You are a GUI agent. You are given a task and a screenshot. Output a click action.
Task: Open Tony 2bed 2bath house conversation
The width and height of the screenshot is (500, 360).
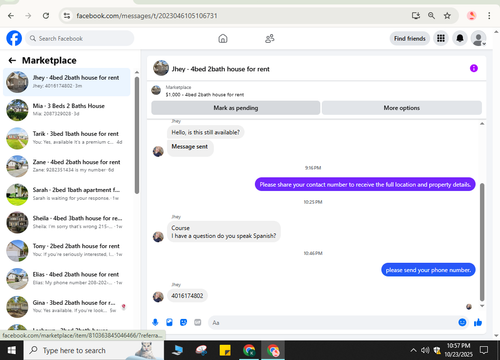tap(67, 250)
